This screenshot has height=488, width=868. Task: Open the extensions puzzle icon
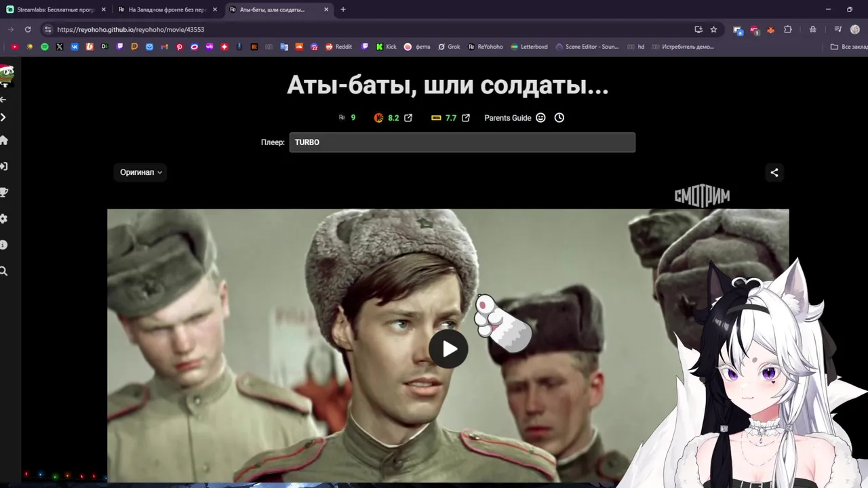click(x=787, y=29)
